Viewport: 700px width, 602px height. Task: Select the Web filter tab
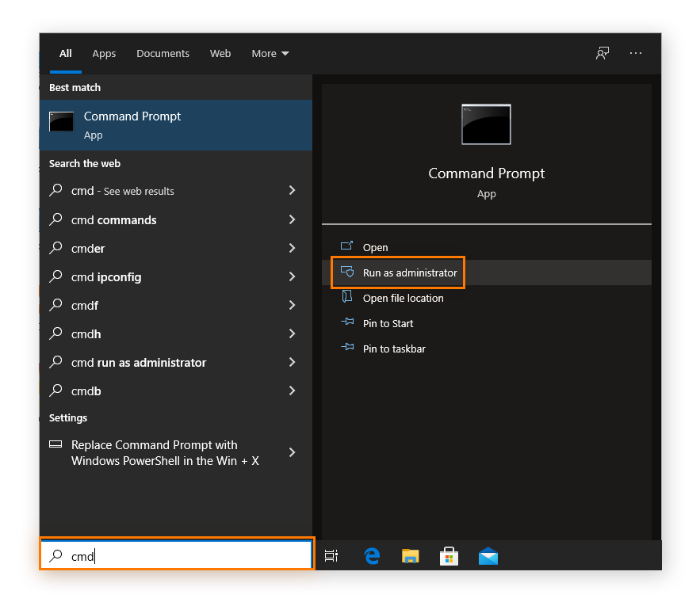tap(220, 54)
